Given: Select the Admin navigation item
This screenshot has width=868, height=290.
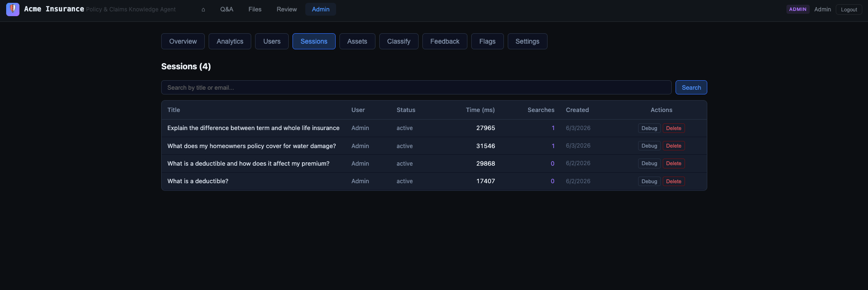Looking at the screenshot, I should pos(320,9).
